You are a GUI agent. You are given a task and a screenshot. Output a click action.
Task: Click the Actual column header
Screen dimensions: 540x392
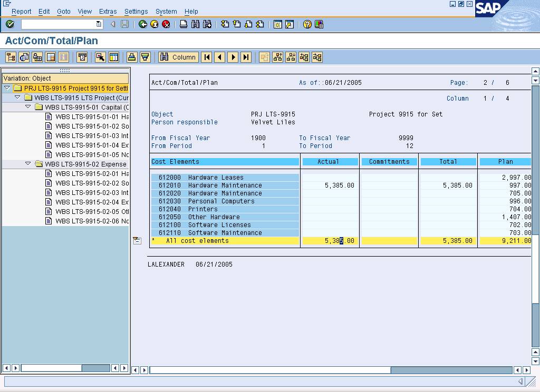point(330,161)
